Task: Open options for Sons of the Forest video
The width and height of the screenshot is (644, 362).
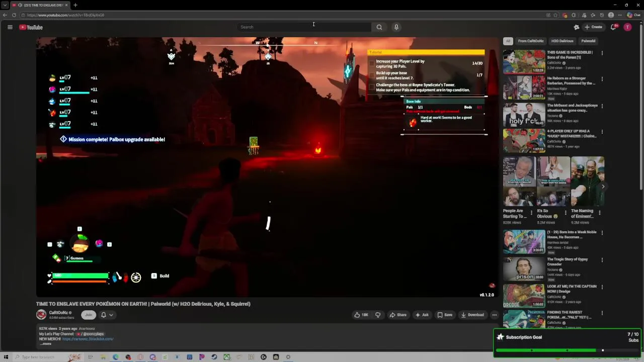Action: [602, 53]
